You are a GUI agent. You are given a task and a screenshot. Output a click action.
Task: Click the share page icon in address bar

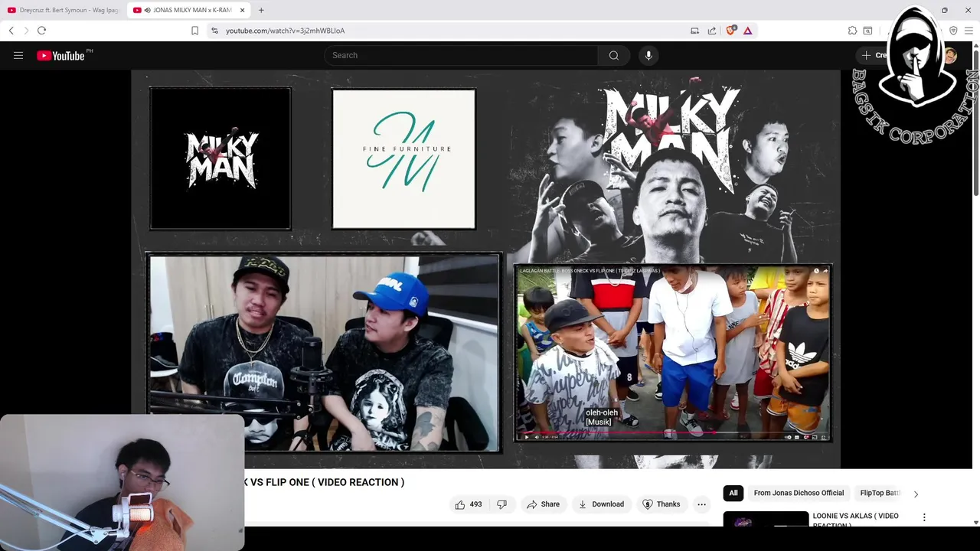[x=712, y=31]
